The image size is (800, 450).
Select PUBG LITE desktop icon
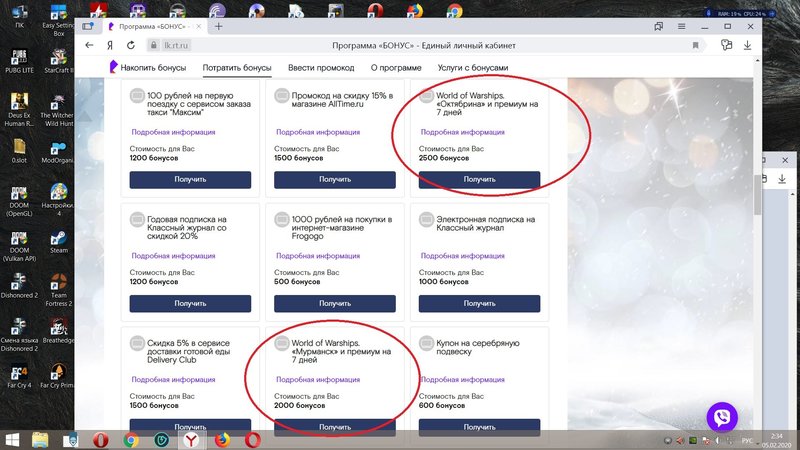(19, 61)
